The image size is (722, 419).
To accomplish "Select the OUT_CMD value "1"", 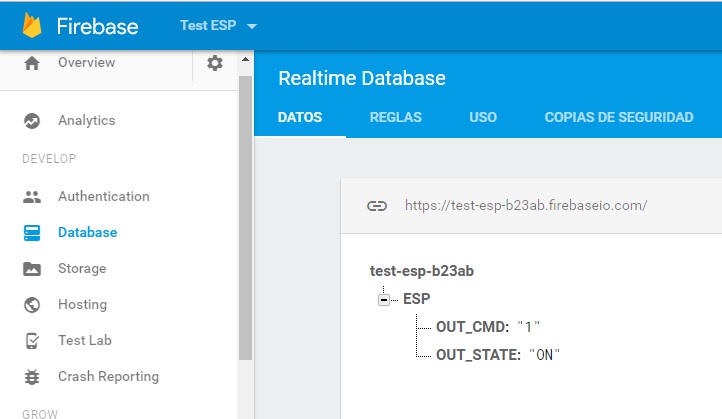I will [x=528, y=327].
